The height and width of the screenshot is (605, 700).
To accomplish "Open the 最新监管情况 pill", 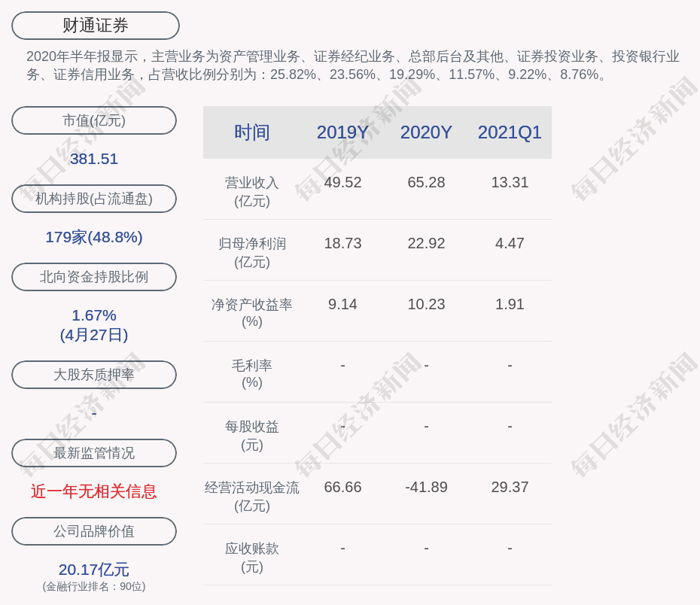I will (x=94, y=453).
